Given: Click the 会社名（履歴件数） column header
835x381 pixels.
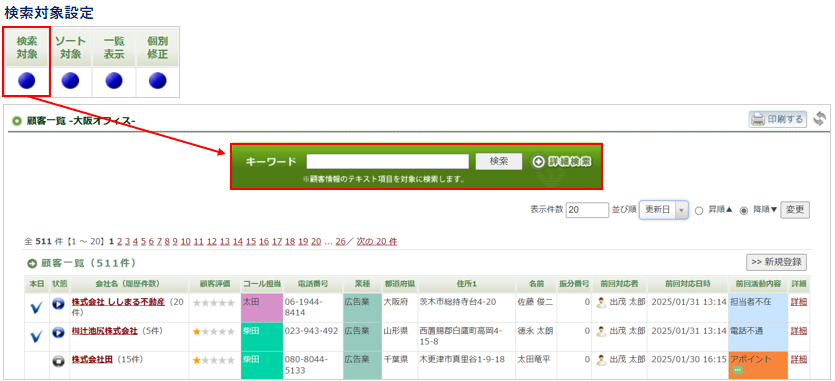Looking at the screenshot, I should tap(128, 284).
